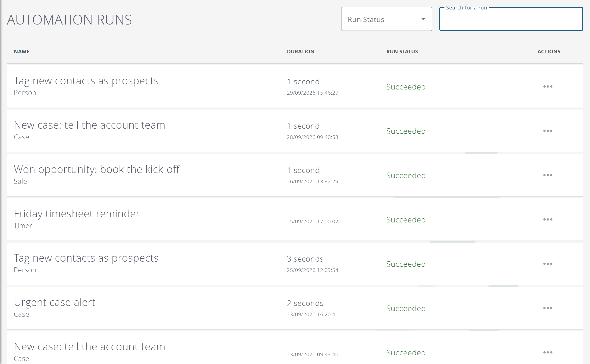Open actions menu for the 28/09/2026 New case run
590x364 pixels.
click(548, 131)
